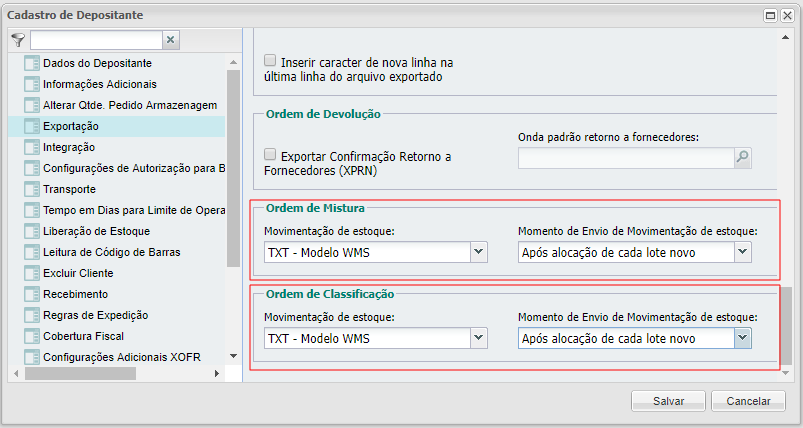Image resolution: width=803 pixels, height=428 pixels.
Task: Click the icon beside Integração
Action: tap(31, 147)
